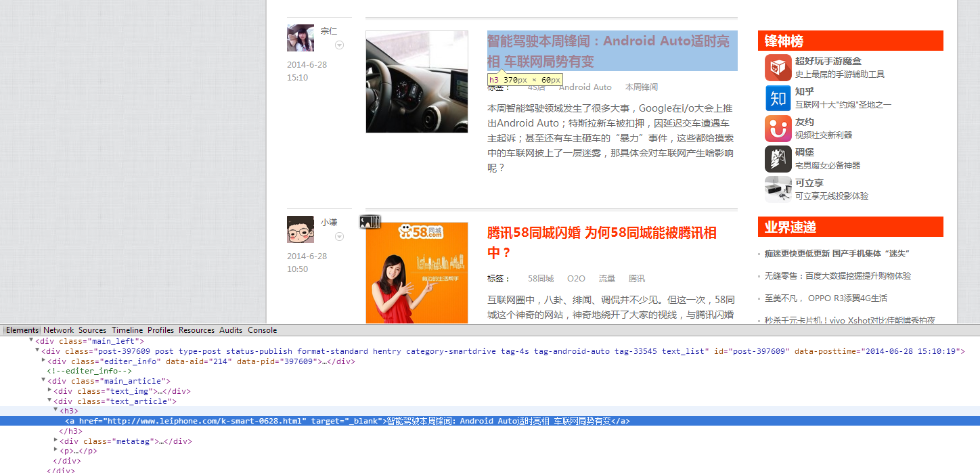Open the Console tab in DevTools
This screenshot has height=473, width=980.
(262, 330)
